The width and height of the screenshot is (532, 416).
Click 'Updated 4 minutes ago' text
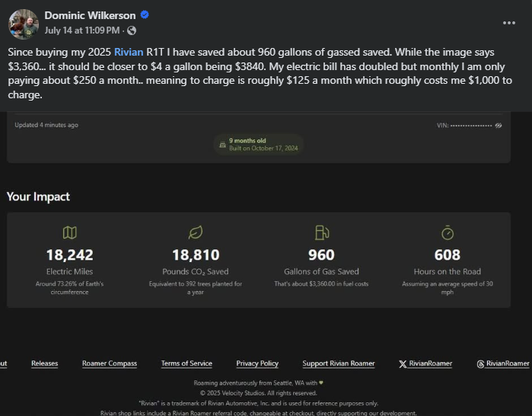point(46,125)
